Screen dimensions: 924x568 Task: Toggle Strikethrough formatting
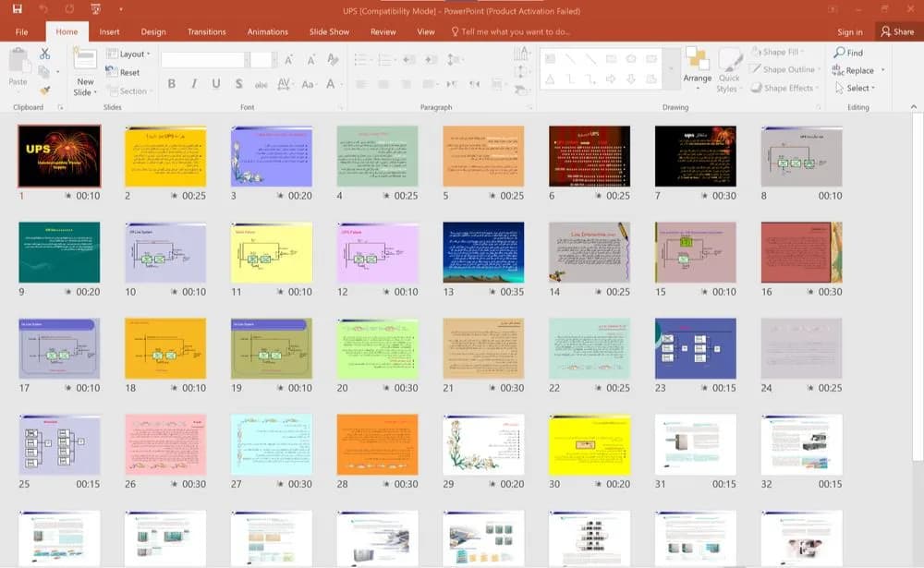pyautogui.click(x=261, y=84)
